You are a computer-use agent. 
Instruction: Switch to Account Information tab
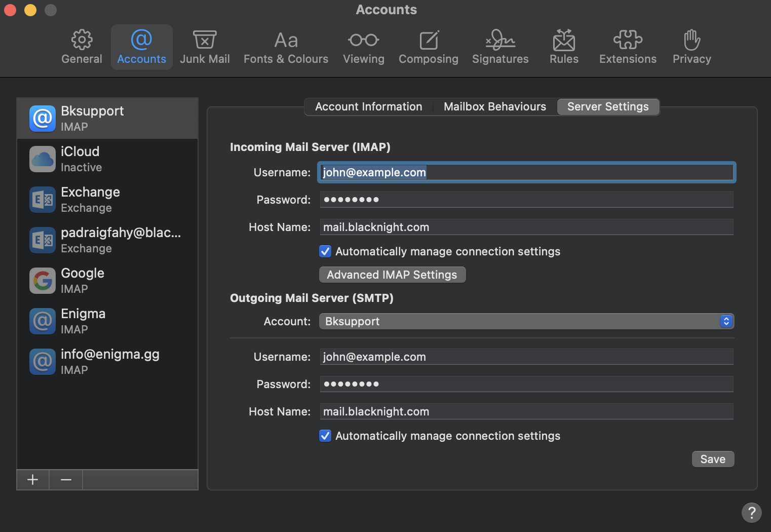[368, 107]
